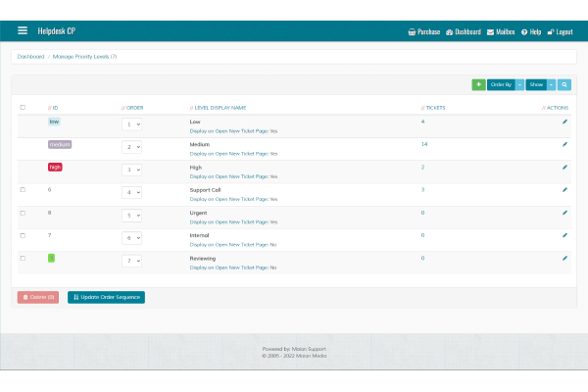Click the Order column header
Viewport: 588px width, 392px height.
point(132,108)
